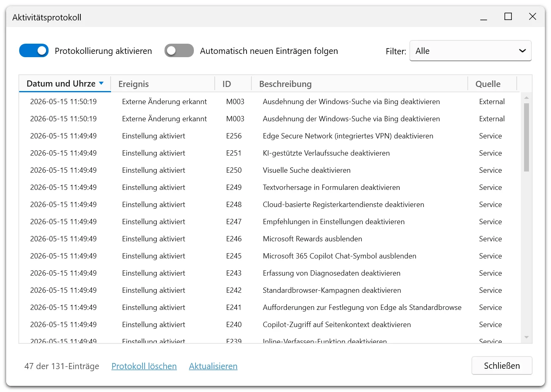The width and height of the screenshot is (551, 392).
Task: Click 'Einstellung aktiviert' in the E242 row
Action: coord(153,290)
